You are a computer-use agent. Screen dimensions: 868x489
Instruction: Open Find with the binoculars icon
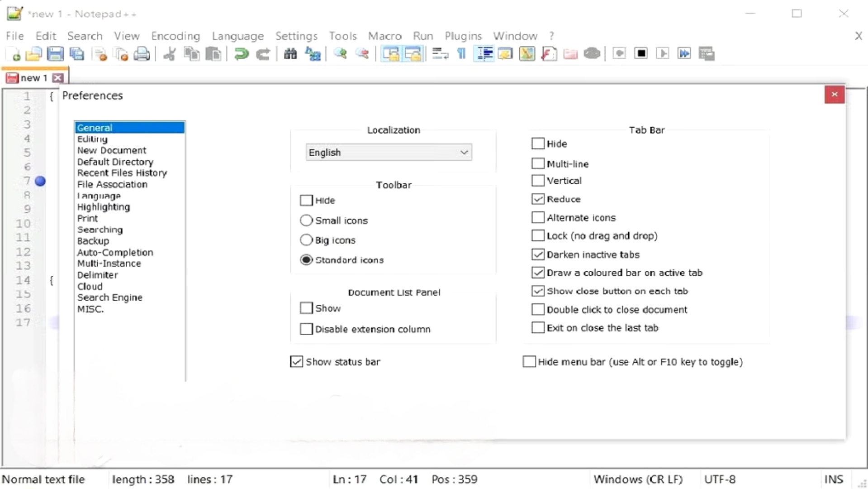(x=290, y=53)
